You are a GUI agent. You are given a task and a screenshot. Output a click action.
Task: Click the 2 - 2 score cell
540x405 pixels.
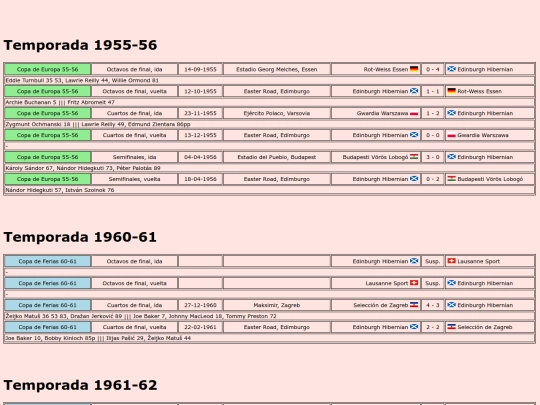coord(433,327)
